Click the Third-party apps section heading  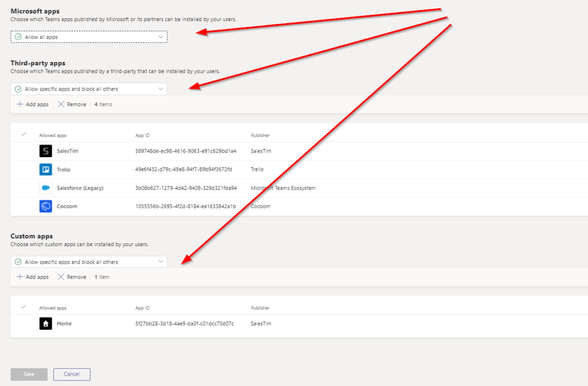[38, 63]
